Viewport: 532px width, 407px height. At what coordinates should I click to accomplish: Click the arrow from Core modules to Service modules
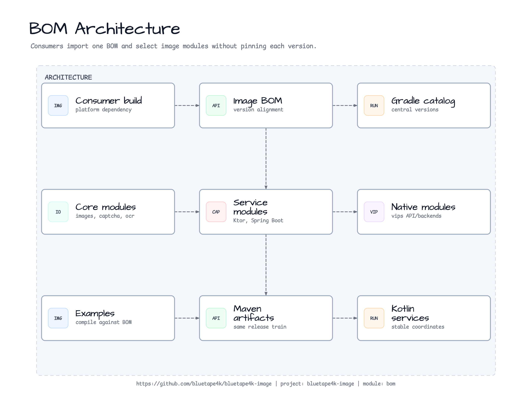click(x=187, y=212)
